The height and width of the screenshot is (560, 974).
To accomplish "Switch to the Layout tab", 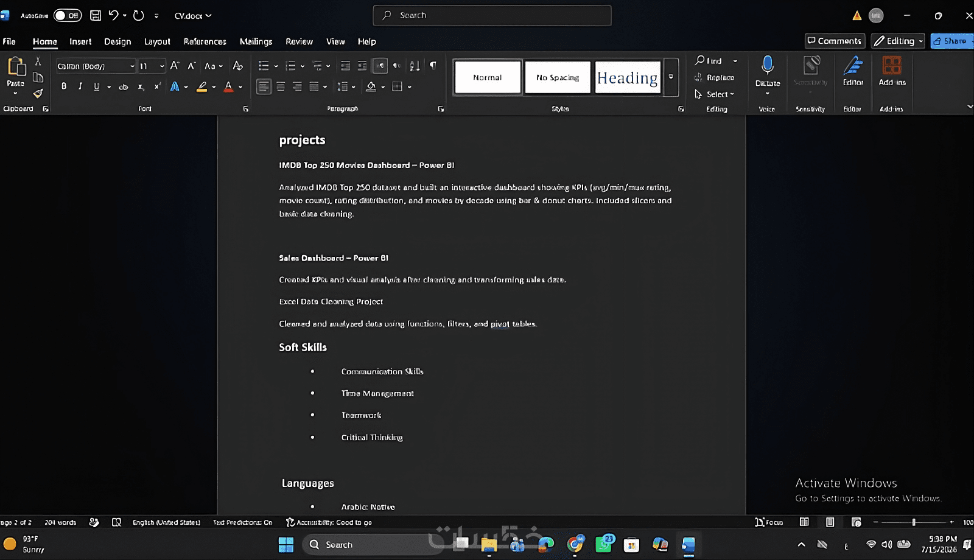I will [x=157, y=41].
